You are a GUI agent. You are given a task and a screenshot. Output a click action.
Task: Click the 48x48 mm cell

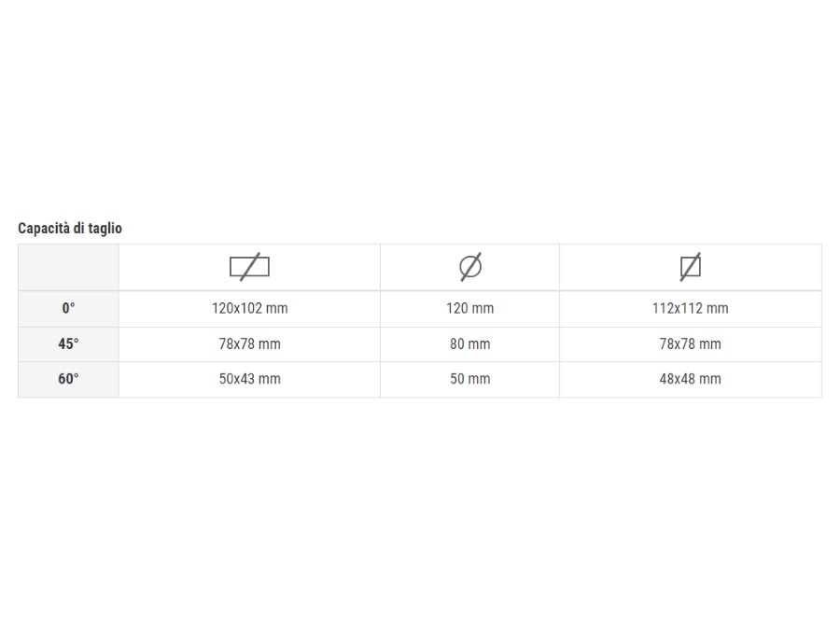tap(691, 379)
